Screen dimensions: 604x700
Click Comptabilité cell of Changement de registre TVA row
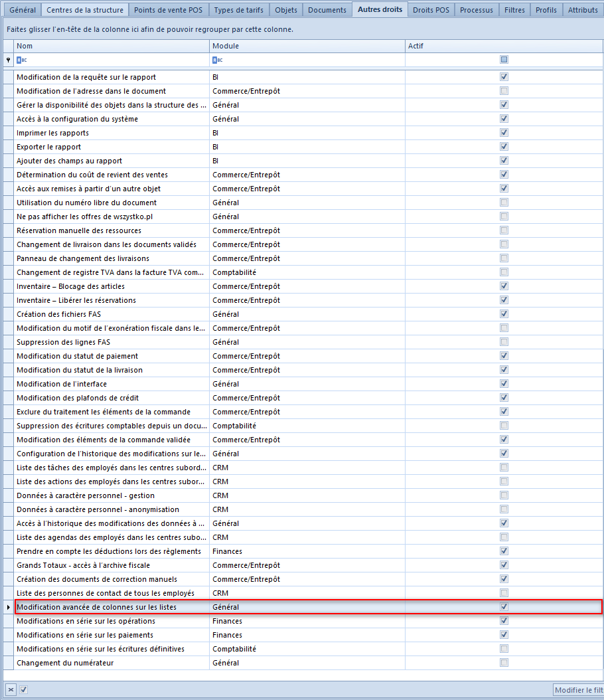pyautogui.click(x=307, y=272)
